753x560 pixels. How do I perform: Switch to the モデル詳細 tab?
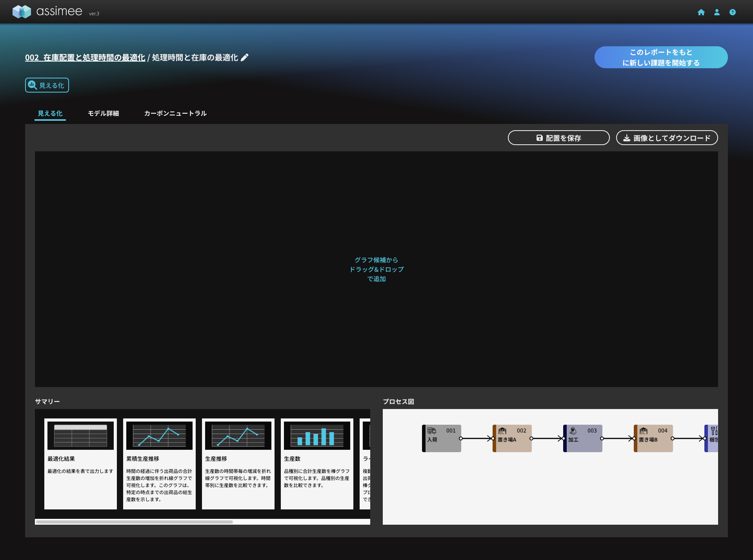click(x=103, y=113)
